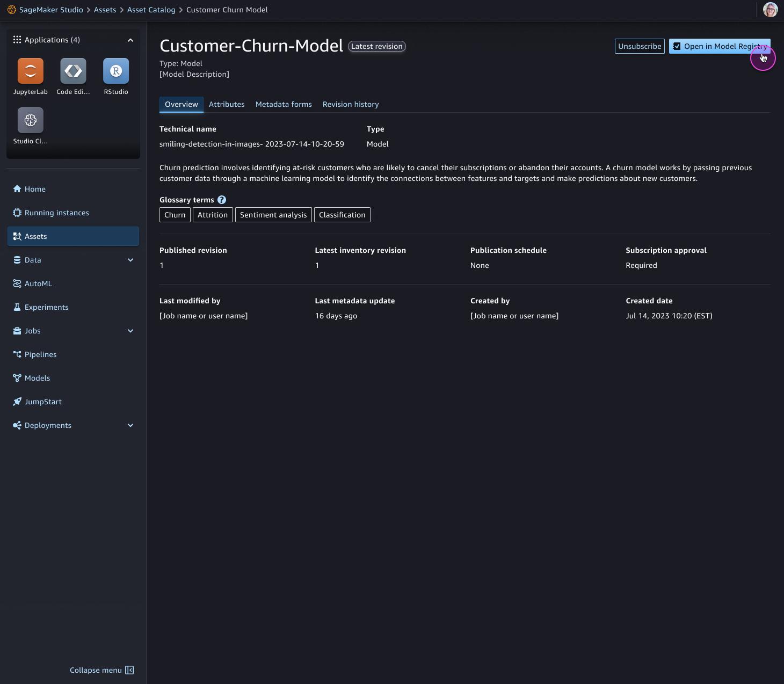Collapse the Applications panel chevron
Viewport: 784px width, 684px height.
pos(130,40)
